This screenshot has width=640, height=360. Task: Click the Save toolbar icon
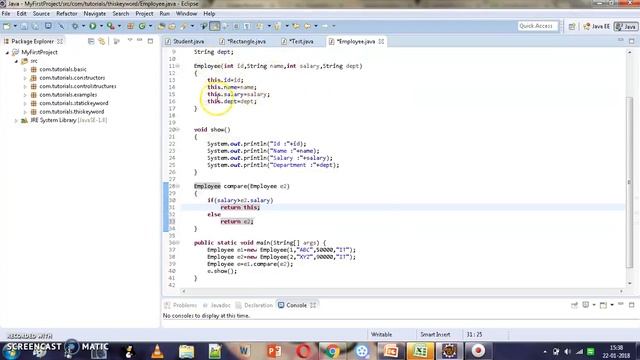24,26
